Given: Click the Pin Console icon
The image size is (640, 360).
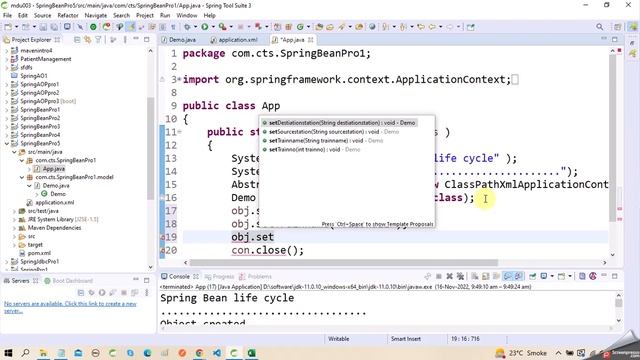Looking at the screenshot, I should coord(532,276).
